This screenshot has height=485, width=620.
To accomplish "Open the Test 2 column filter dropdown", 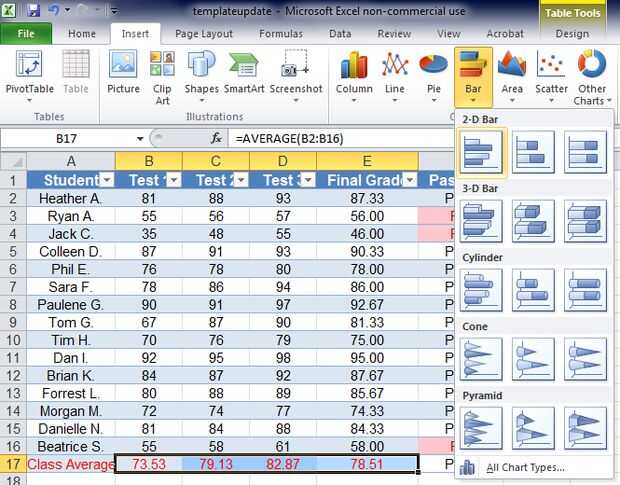I will point(241,180).
